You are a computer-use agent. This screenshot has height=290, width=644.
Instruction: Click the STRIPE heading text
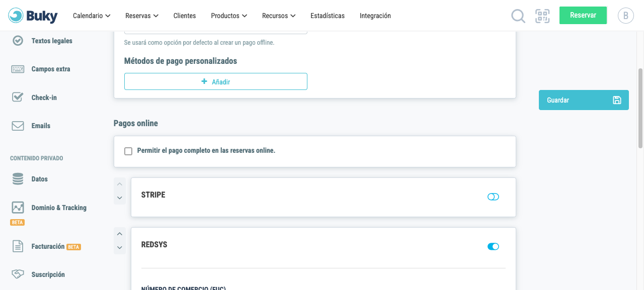coord(153,195)
